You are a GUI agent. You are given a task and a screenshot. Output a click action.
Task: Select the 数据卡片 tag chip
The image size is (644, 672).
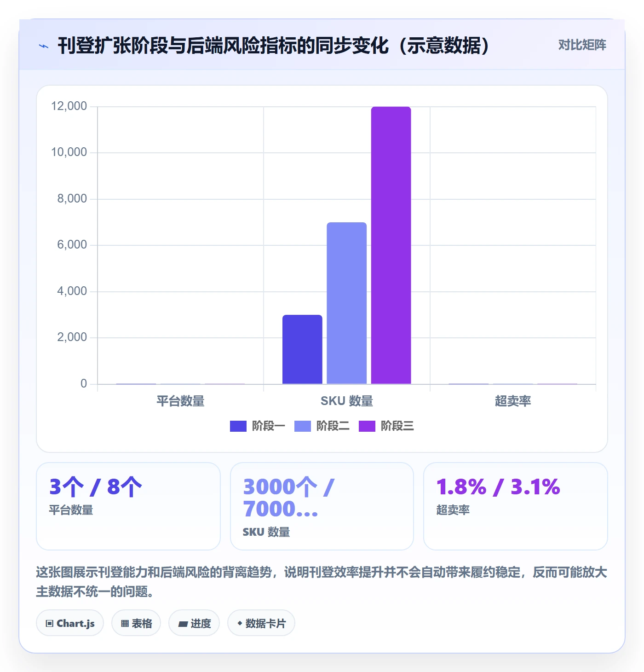click(x=261, y=623)
